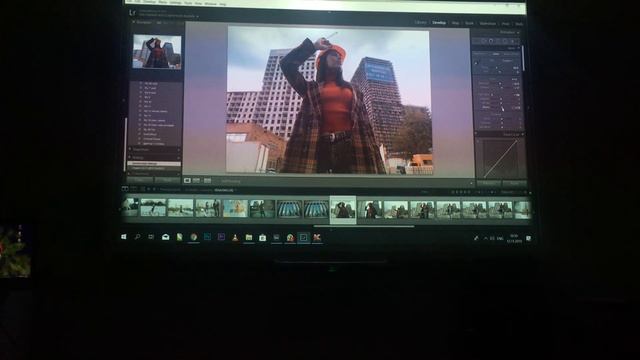
Task: Click the Copy settings button
Action: [x=140, y=180]
